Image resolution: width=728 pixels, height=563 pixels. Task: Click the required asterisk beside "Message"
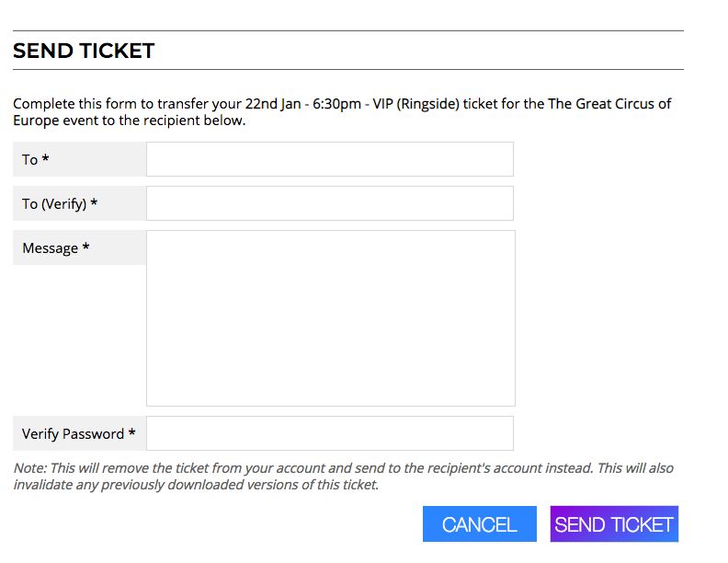tap(85, 247)
